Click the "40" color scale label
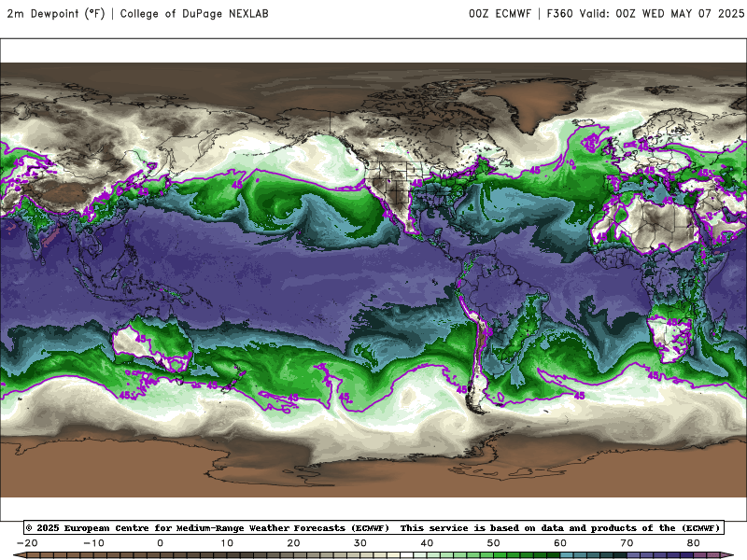 (427, 543)
